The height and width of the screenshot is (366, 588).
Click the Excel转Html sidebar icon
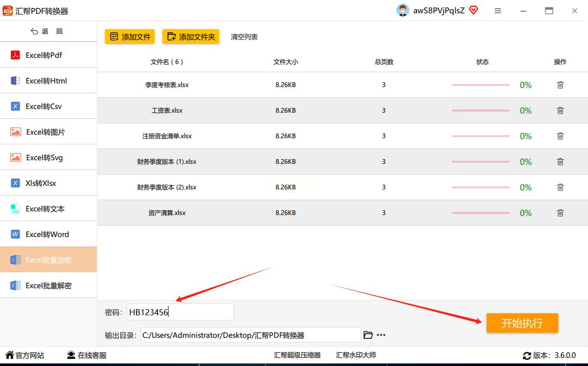(15, 80)
